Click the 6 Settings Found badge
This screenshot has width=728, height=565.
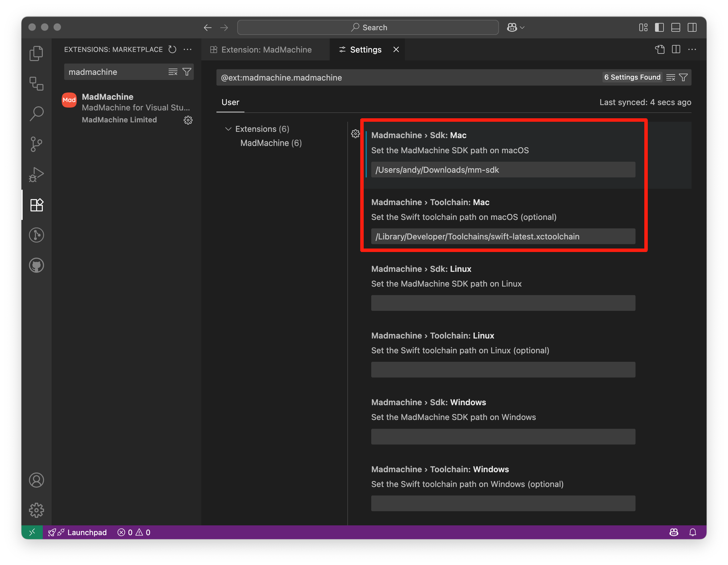pos(632,77)
